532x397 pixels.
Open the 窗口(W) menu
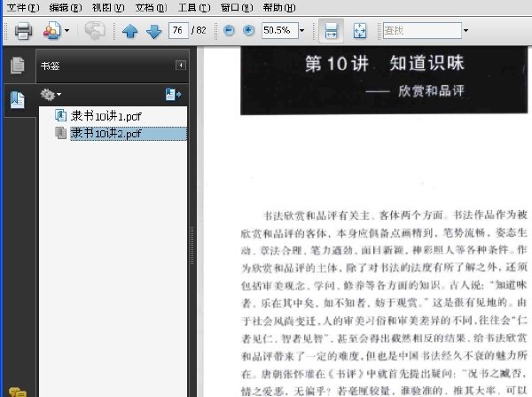tap(237, 7)
